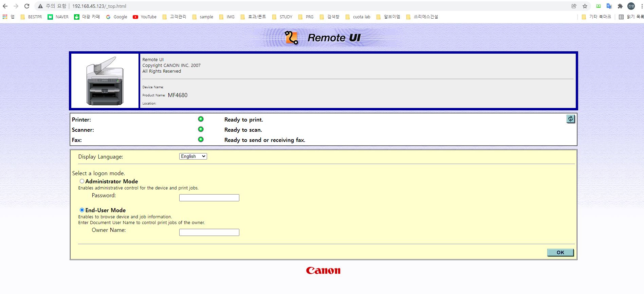
Task: Click the green Fax status indicator
Action: click(201, 139)
